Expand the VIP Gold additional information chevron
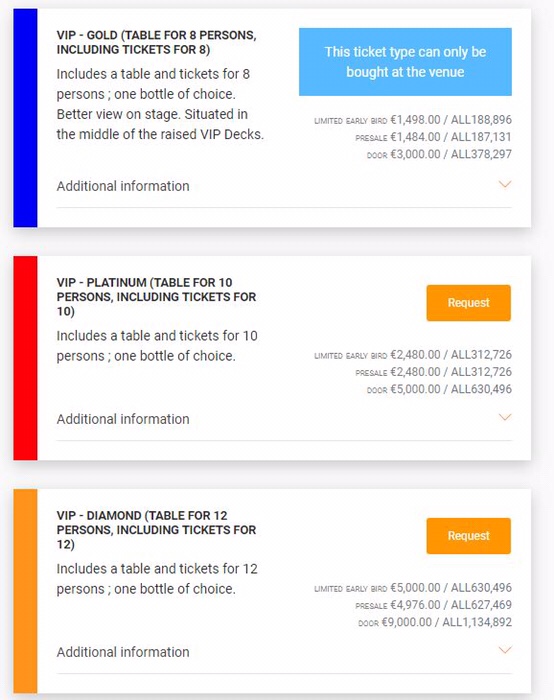The height and width of the screenshot is (700, 554). 504,184
